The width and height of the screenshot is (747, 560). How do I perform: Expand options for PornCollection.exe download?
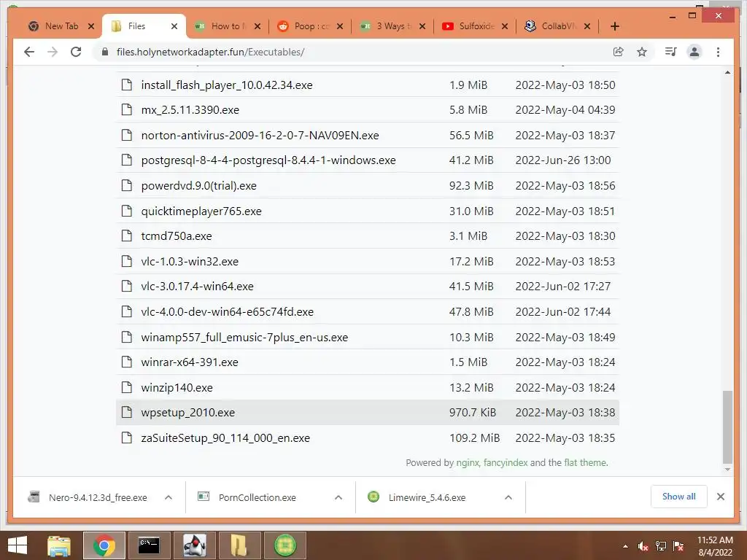point(338,497)
